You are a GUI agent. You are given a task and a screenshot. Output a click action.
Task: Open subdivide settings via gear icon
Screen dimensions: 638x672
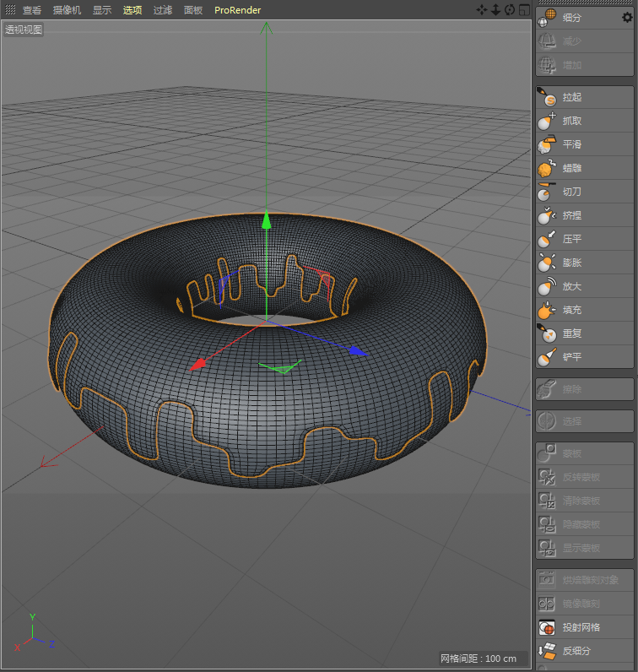626,17
